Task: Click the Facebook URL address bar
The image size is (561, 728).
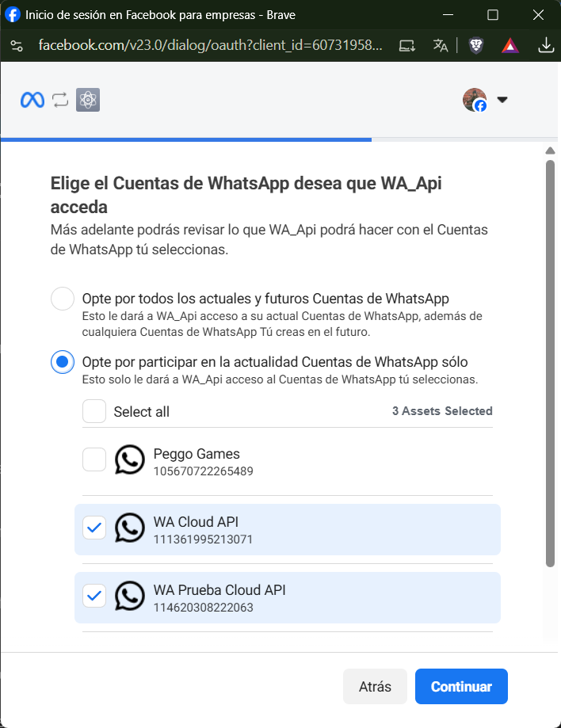Action: (x=210, y=46)
